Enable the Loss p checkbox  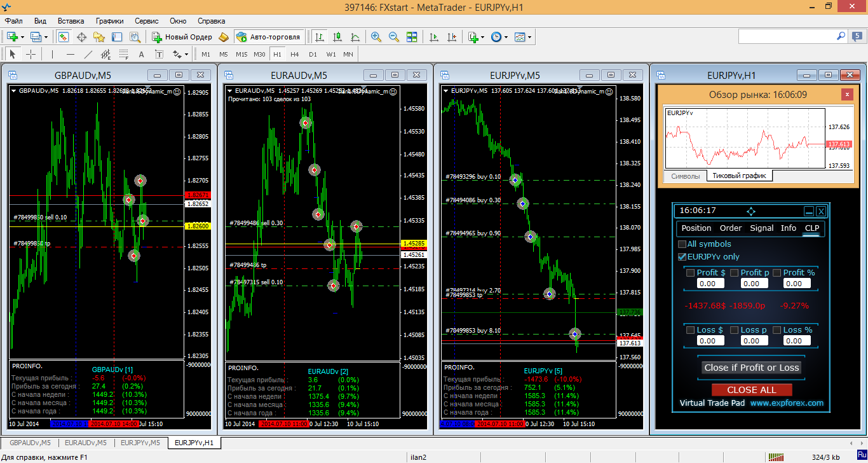pyautogui.click(x=734, y=330)
